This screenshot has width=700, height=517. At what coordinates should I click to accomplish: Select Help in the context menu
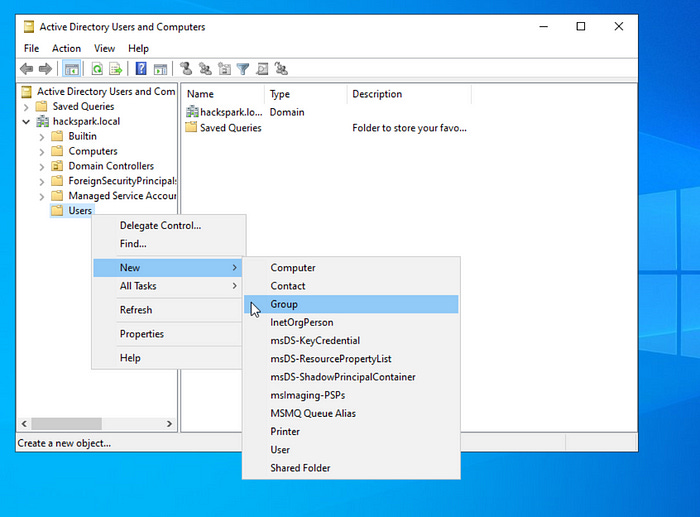[169, 358]
